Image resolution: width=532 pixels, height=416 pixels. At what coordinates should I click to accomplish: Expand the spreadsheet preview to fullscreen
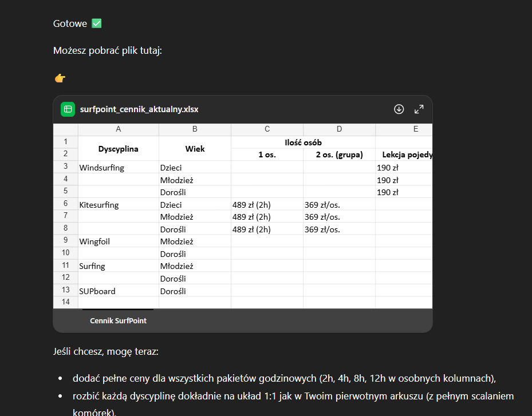pyautogui.click(x=419, y=109)
